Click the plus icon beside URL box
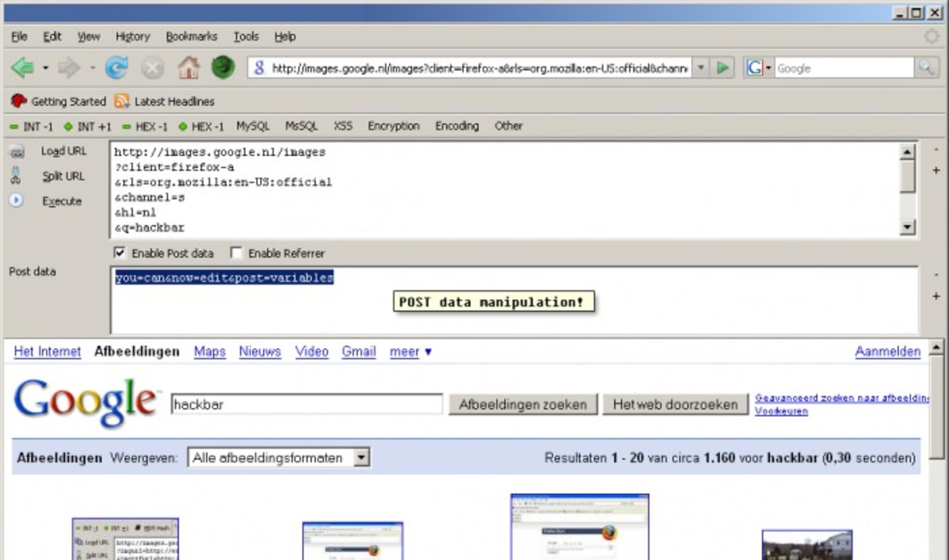949x560 pixels. (936, 171)
